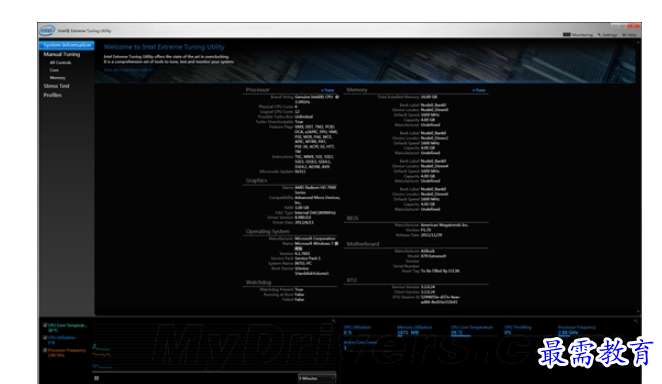
Task: Select Core under Manual Tuning
Action: coord(54,70)
